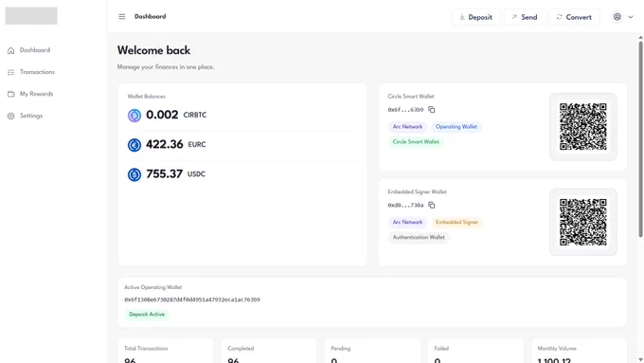644x363 pixels.
Task: Click the USDC coin icon
Action: (134, 174)
